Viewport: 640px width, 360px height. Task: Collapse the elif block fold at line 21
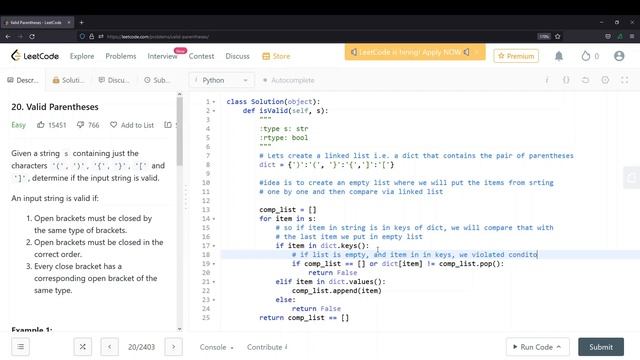click(x=213, y=282)
